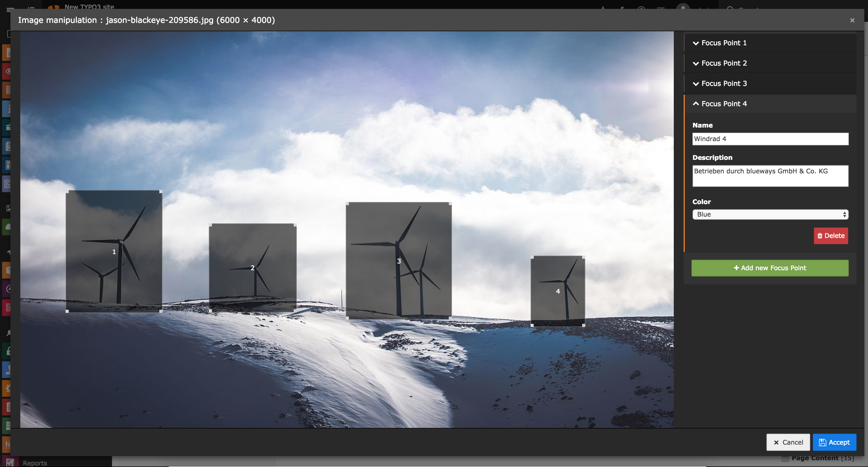Select focus area 2 on the image
Image resolution: width=868 pixels, height=467 pixels.
click(x=253, y=268)
